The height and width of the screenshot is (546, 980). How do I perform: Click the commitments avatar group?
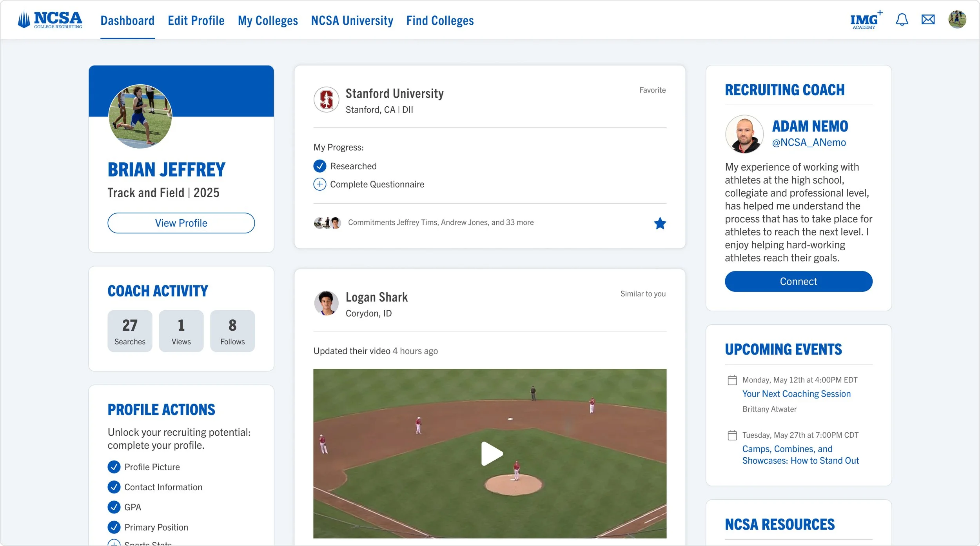327,223
